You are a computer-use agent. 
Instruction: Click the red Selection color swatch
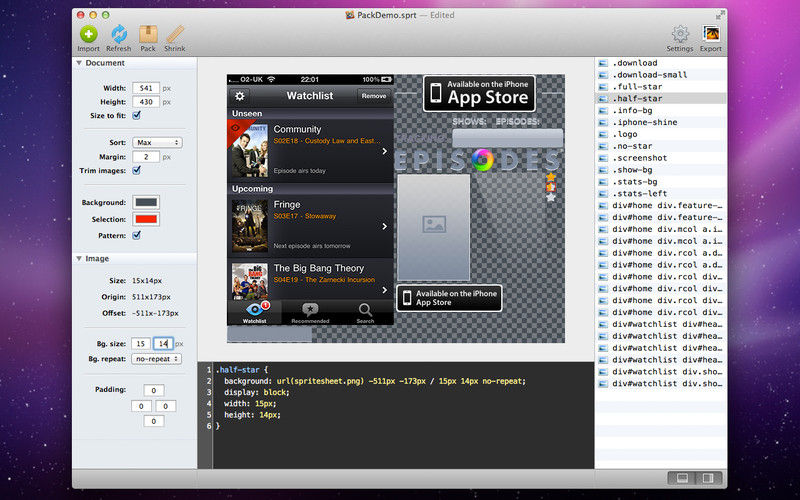[146, 219]
